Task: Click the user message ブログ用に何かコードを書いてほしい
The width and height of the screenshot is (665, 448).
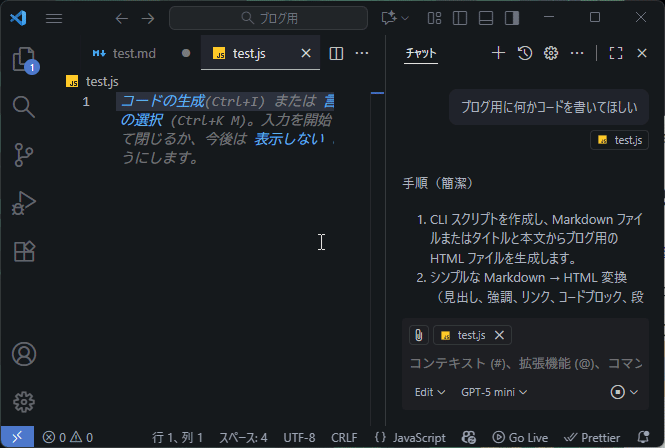Action: [549, 107]
